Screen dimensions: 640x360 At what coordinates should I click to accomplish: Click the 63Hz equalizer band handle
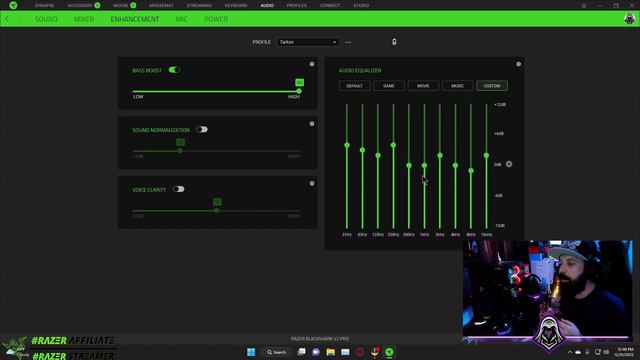pyautogui.click(x=362, y=150)
